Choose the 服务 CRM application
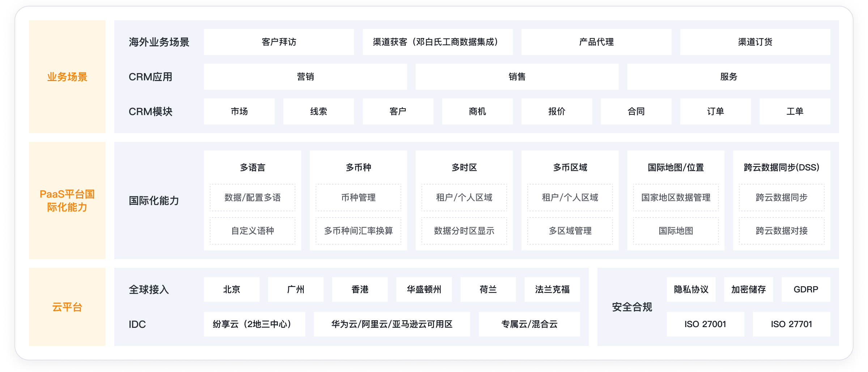The height and width of the screenshot is (372, 868). 728,77
